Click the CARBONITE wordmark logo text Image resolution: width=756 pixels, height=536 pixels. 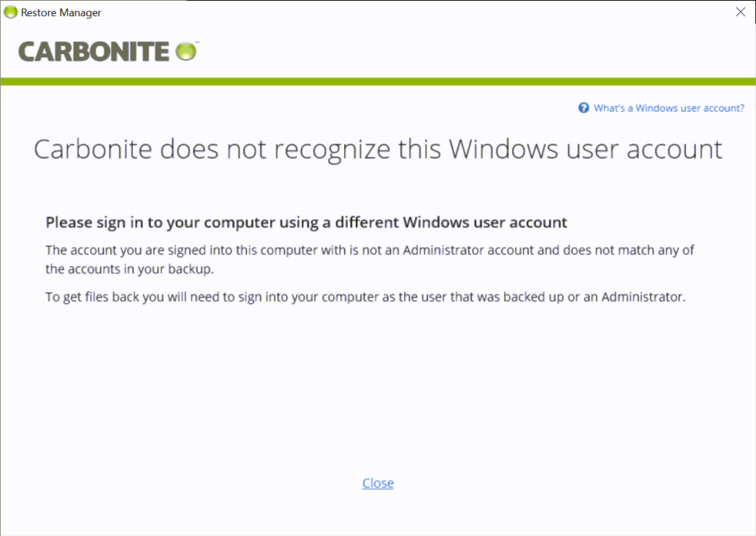coord(93,52)
